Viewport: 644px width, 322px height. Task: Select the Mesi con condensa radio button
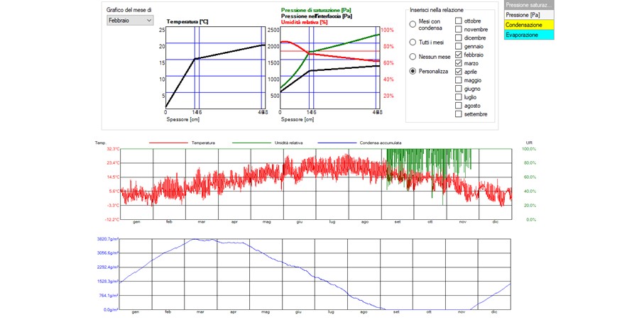pyautogui.click(x=413, y=24)
